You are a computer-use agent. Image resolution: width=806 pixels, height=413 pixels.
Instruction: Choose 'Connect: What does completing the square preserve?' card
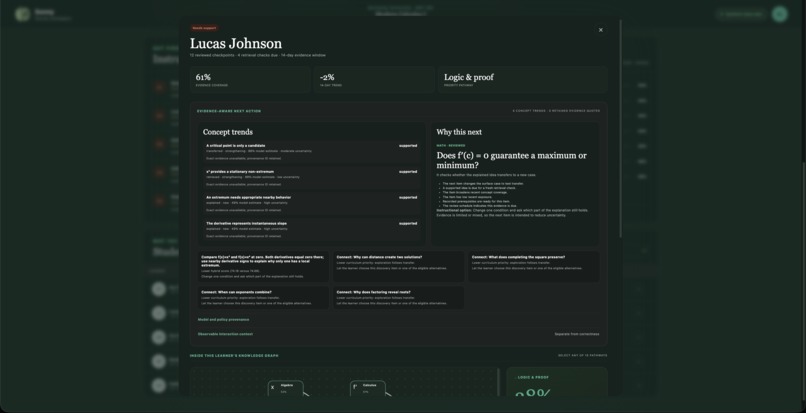tap(534, 266)
